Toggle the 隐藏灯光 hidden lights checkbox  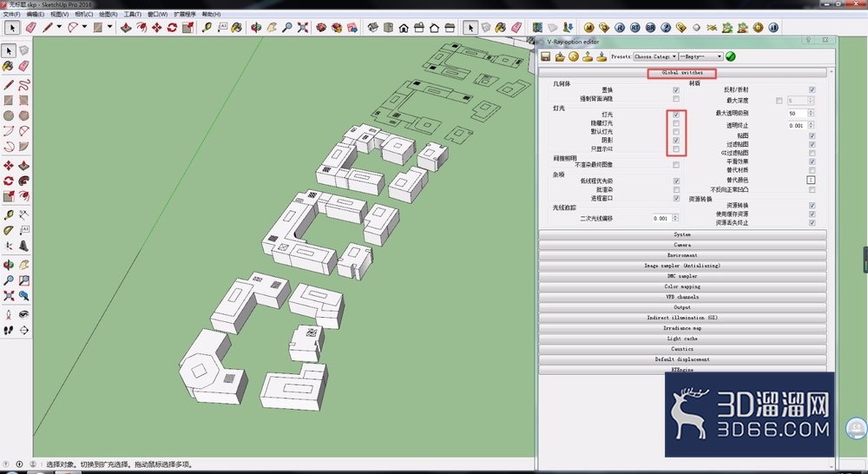[x=676, y=123]
